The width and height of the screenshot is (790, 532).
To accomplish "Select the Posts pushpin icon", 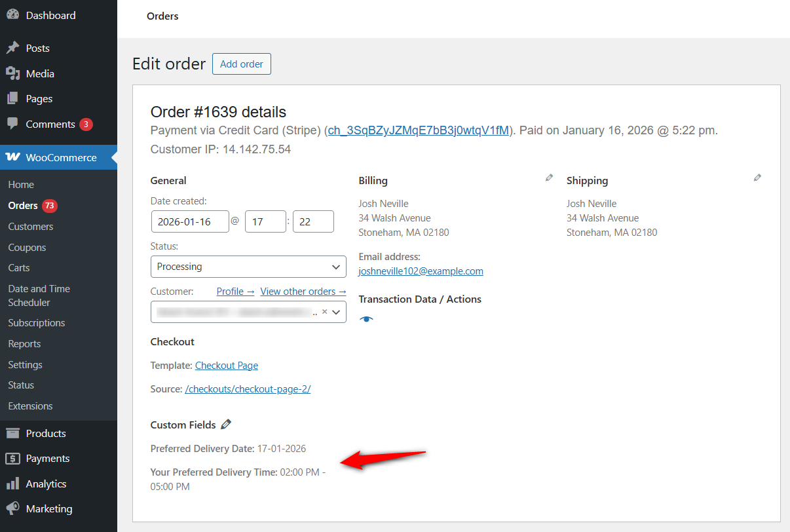I will [x=13, y=47].
